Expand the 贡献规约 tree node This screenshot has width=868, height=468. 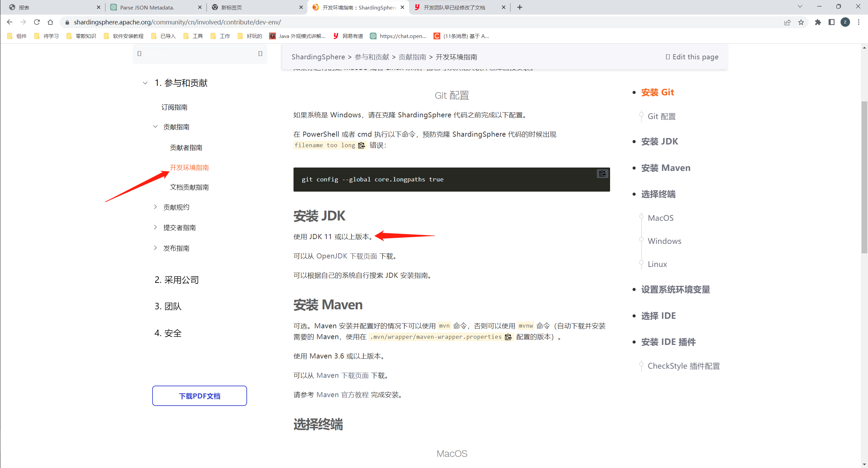155,207
